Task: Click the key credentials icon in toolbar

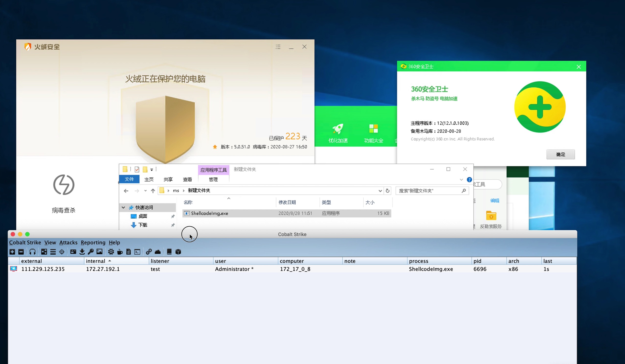Action: point(90,252)
